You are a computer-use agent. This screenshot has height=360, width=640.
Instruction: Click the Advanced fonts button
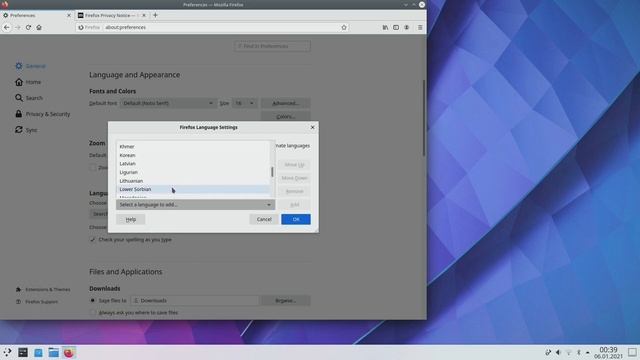click(286, 103)
